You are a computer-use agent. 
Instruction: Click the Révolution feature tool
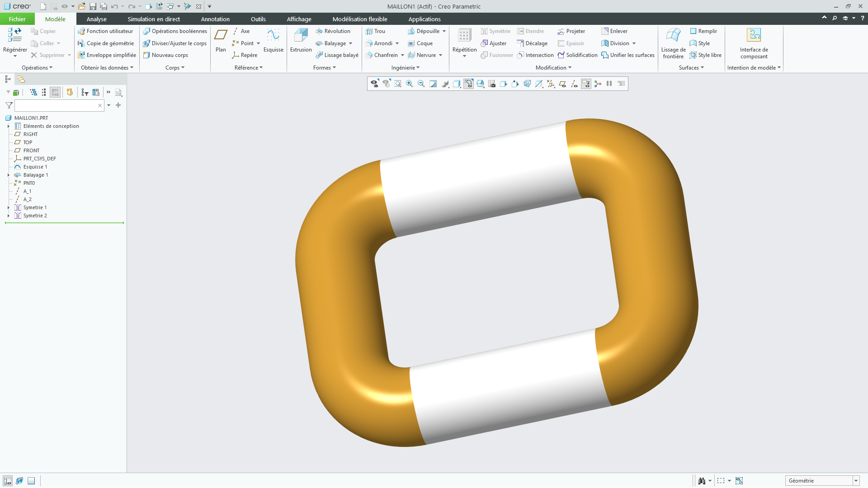coord(333,31)
